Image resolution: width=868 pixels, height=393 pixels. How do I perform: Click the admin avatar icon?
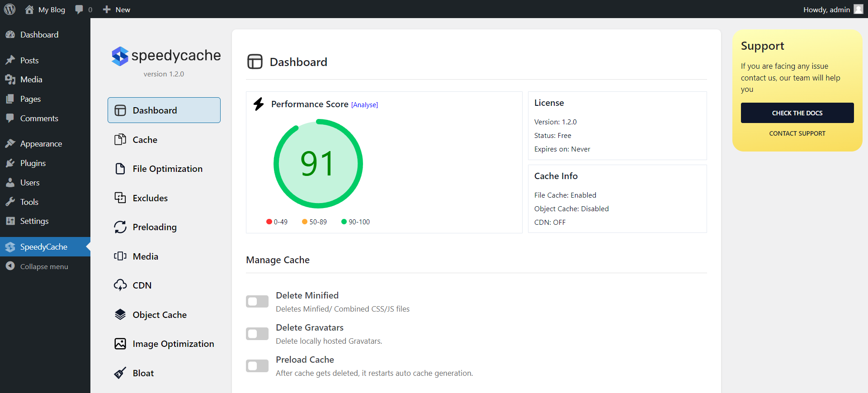pyautogui.click(x=859, y=9)
